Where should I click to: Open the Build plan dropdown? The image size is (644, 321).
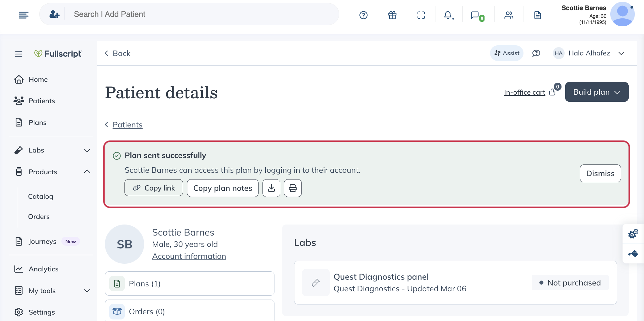596,92
